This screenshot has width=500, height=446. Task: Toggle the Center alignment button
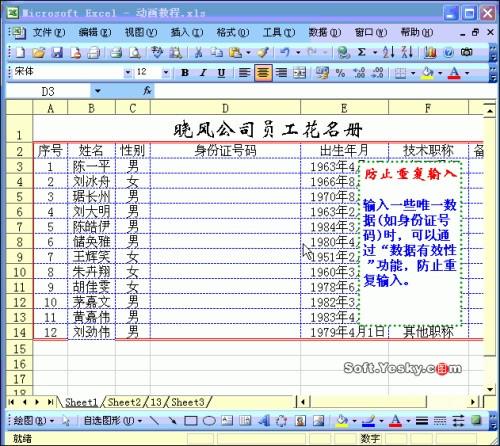[263, 73]
